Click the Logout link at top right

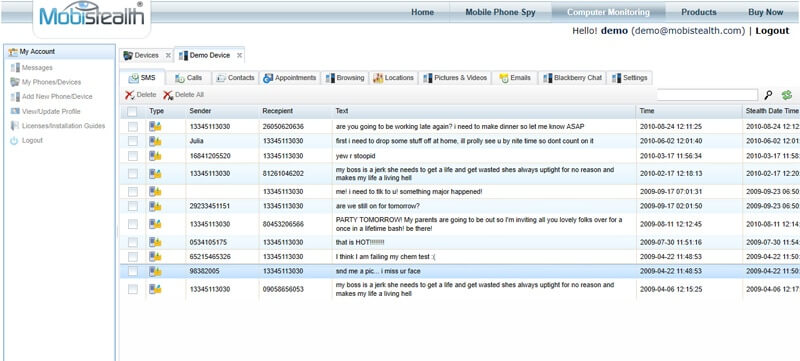[x=772, y=31]
